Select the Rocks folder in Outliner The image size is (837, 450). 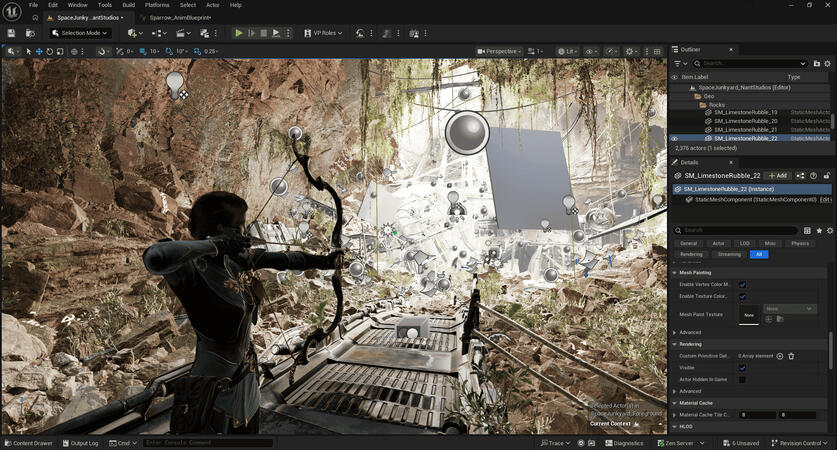[x=716, y=105]
